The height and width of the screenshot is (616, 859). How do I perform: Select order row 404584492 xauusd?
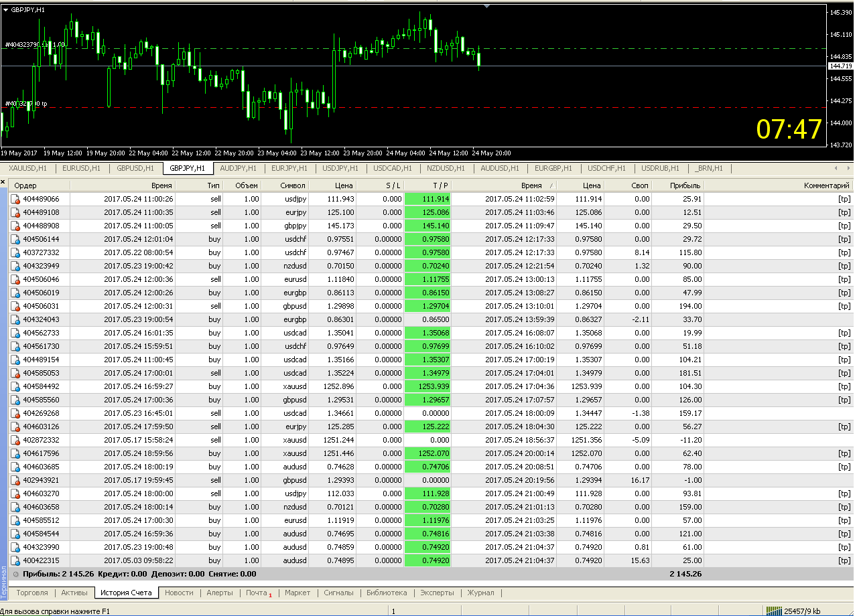430,386
